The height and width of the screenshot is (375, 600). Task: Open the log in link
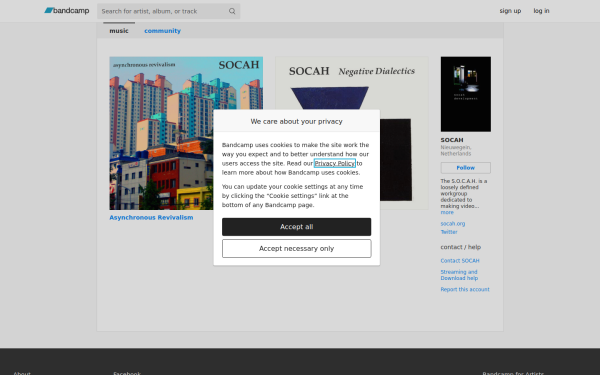pos(541,11)
